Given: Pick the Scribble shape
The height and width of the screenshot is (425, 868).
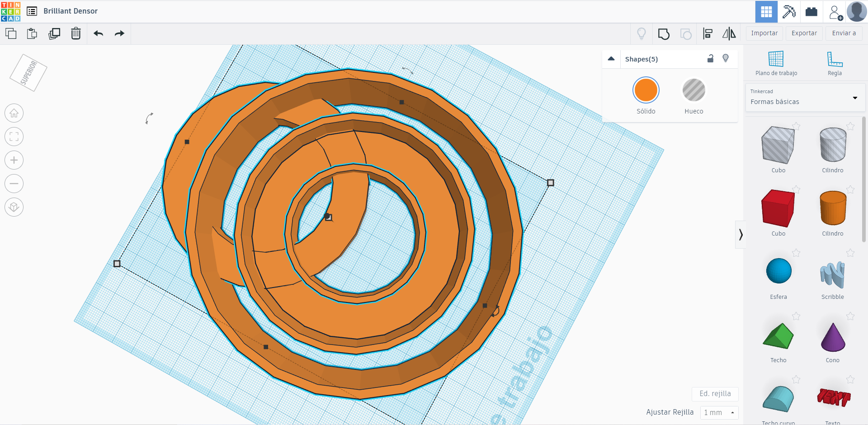Looking at the screenshot, I should (x=833, y=274).
